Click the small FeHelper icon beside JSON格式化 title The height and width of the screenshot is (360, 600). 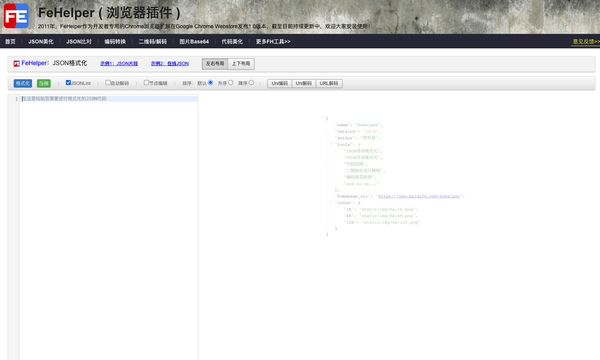pos(16,64)
